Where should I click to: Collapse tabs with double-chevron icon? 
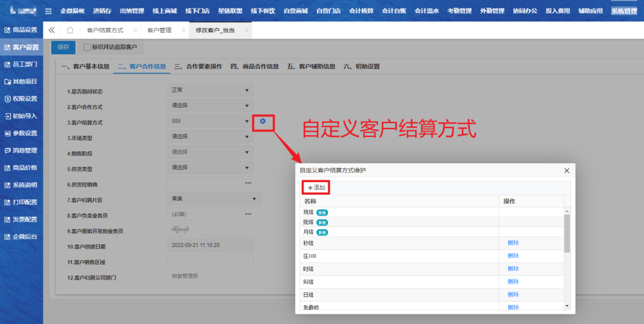[x=52, y=30]
